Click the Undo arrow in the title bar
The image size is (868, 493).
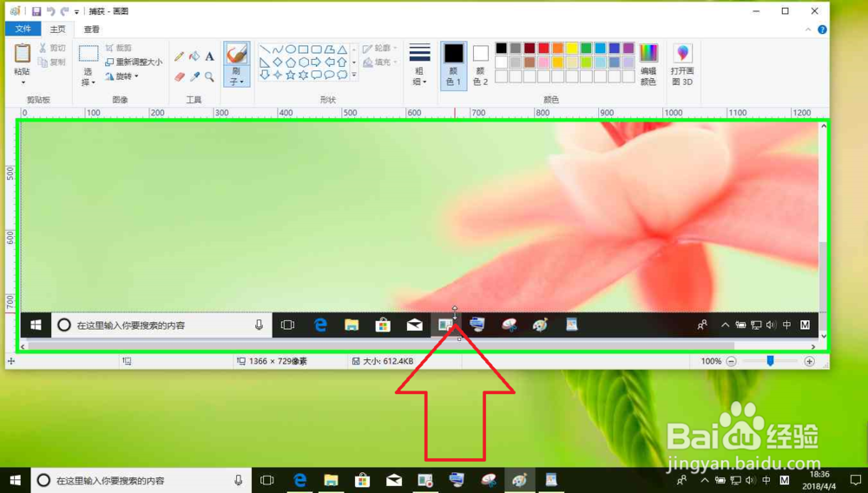(x=50, y=11)
